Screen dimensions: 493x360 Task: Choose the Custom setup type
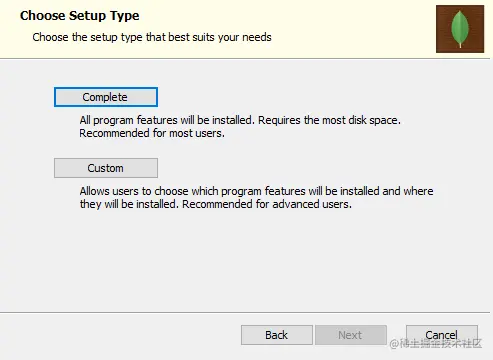(106, 168)
